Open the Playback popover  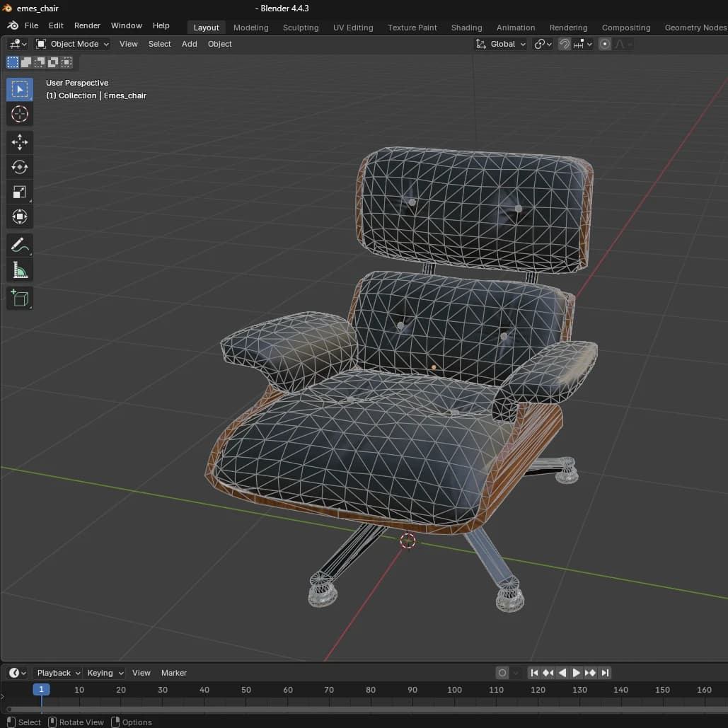click(x=59, y=673)
